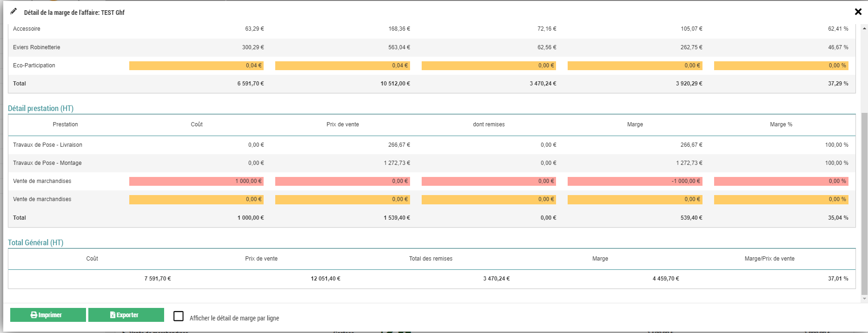868x333 pixels.
Task: Select the 'dont remises' column header
Action: 489,124
